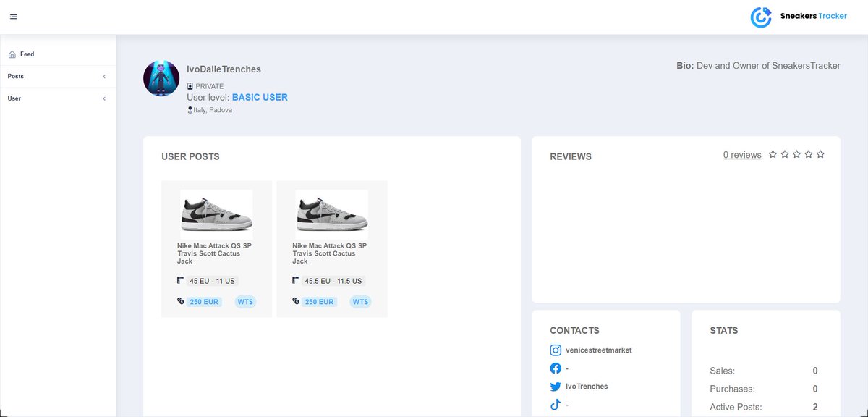Screen dimensions: 868x417
Task: Click the Facebook icon in Contacts
Action: [x=556, y=368]
